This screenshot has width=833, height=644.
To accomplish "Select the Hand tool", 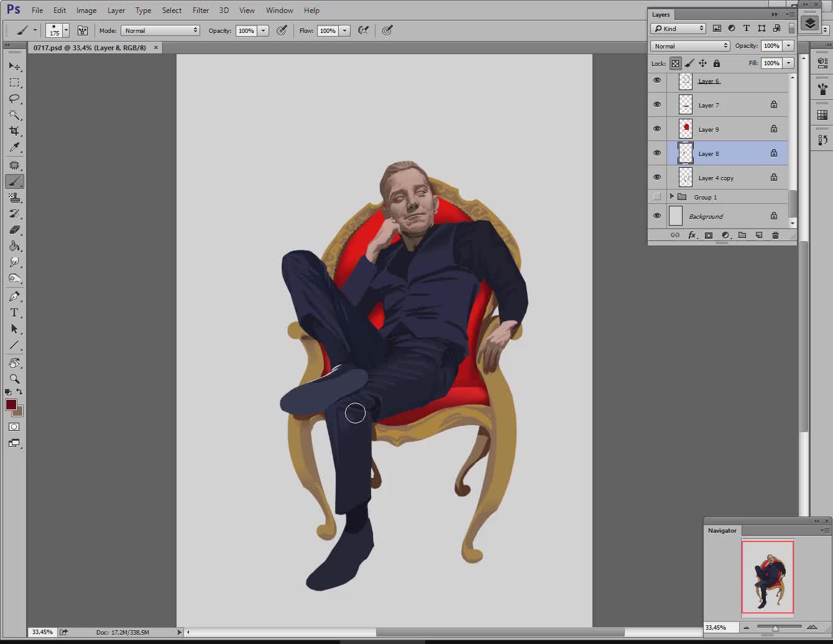I will [14, 363].
